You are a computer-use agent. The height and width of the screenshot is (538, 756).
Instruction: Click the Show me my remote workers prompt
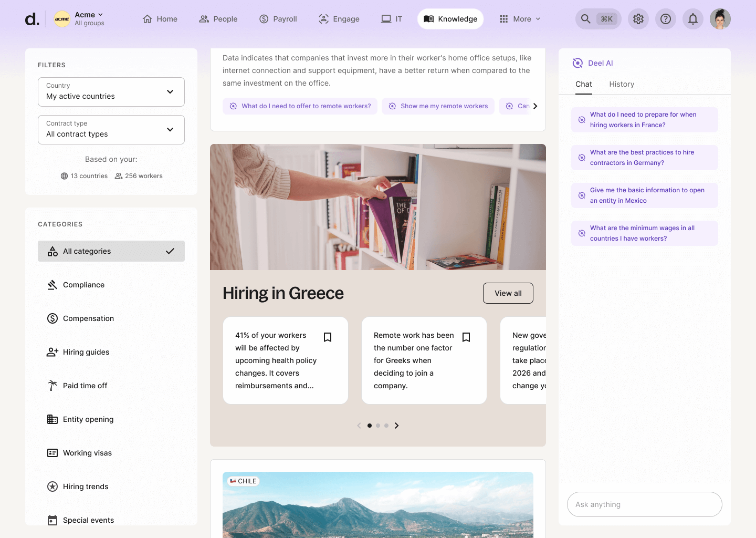[438, 106]
